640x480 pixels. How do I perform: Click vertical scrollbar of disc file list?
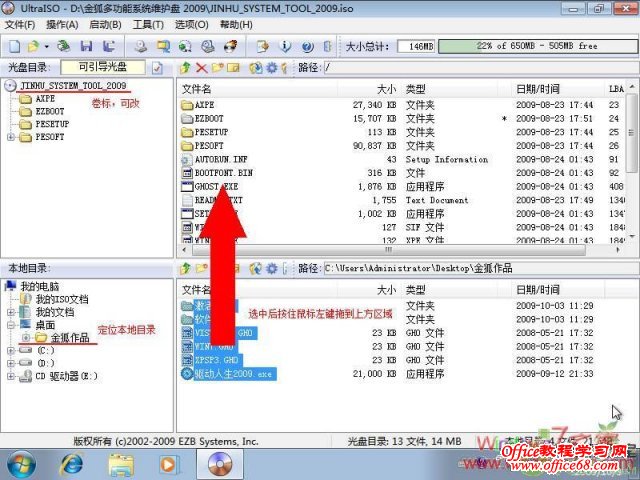(631, 133)
